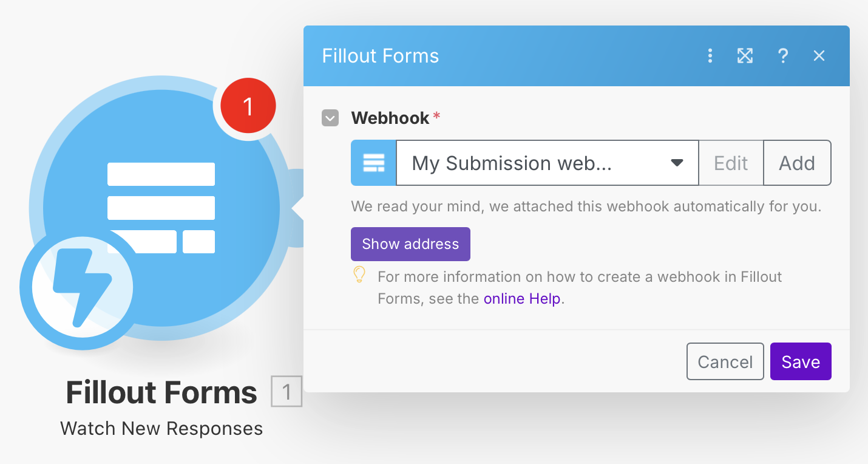Save the Fillout Forms settings
Viewport: 868px width, 464px height.
(x=801, y=362)
